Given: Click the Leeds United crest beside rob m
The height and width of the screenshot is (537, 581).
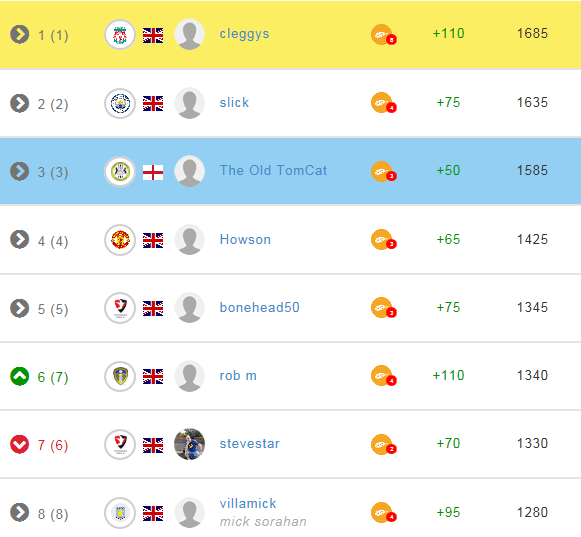Looking at the screenshot, I should pyautogui.click(x=120, y=376).
